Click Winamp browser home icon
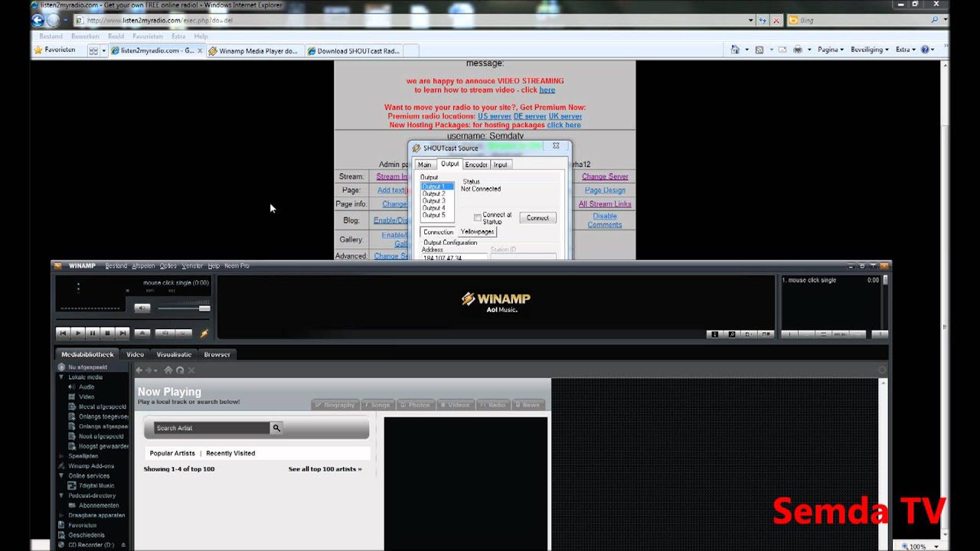 [168, 370]
